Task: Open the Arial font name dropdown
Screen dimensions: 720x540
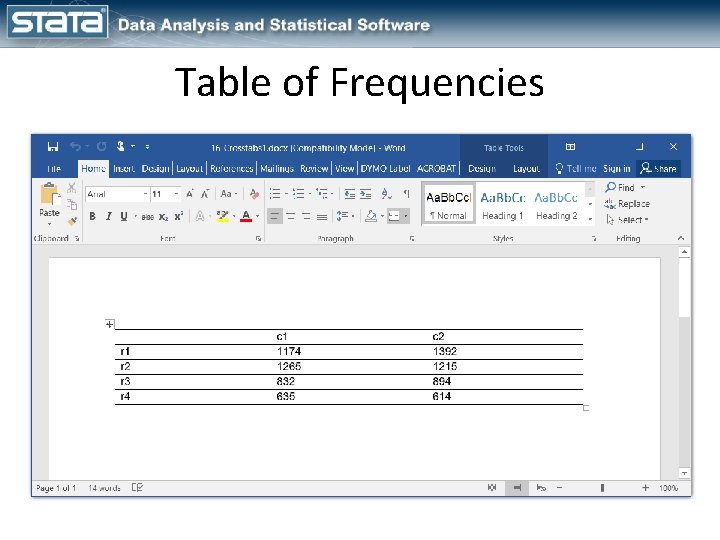Action: [145, 194]
